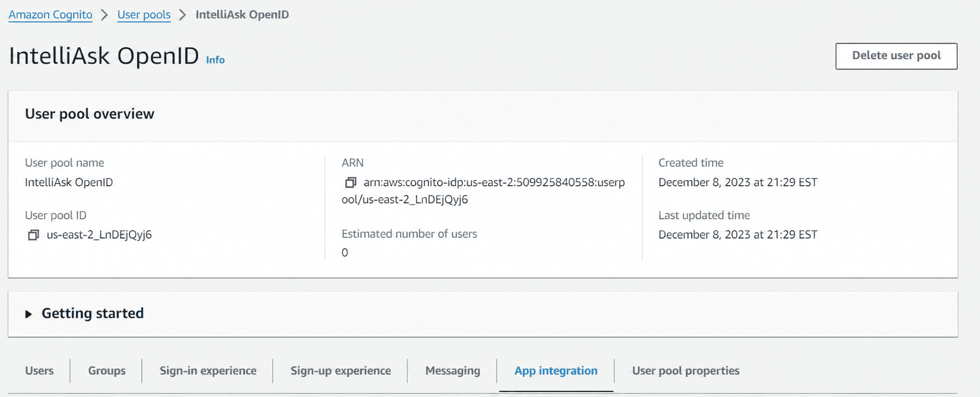This screenshot has height=397, width=980.
Task: Click the IntelliAsk OpenID breadcrumb text
Action: (242, 14)
